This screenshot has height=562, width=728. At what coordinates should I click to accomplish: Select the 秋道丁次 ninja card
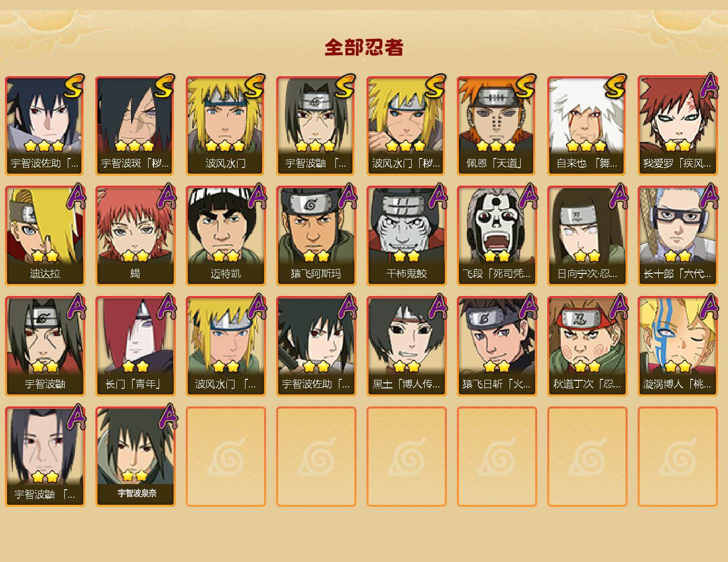(x=587, y=346)
